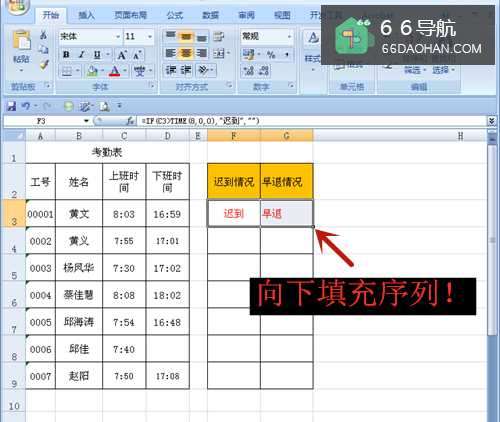The width and height of the screenshot is (500, 422).
Task: Click the Cut scissors icon
Action: 43,35
